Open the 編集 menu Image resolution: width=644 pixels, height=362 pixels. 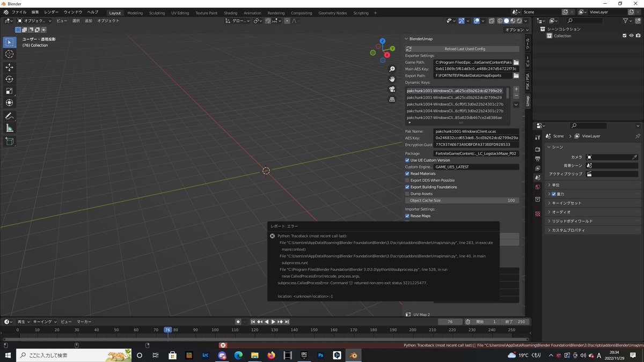35,12
